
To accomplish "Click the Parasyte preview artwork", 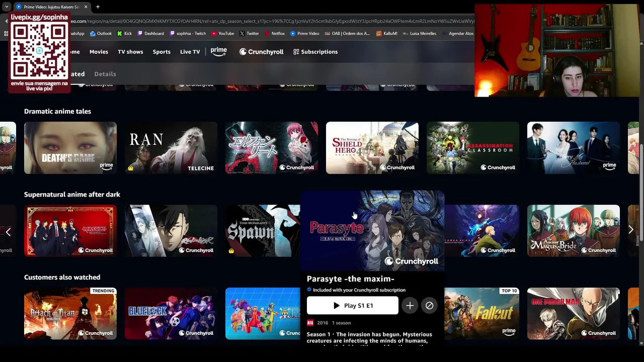I will [372, 230].
